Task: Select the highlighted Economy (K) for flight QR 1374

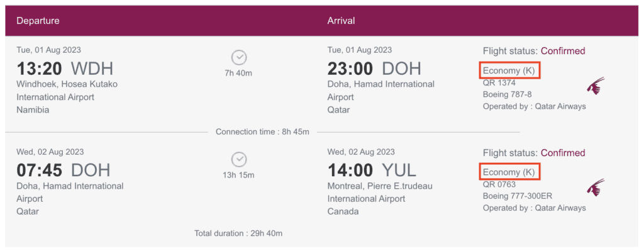Action: coord(509,70)
